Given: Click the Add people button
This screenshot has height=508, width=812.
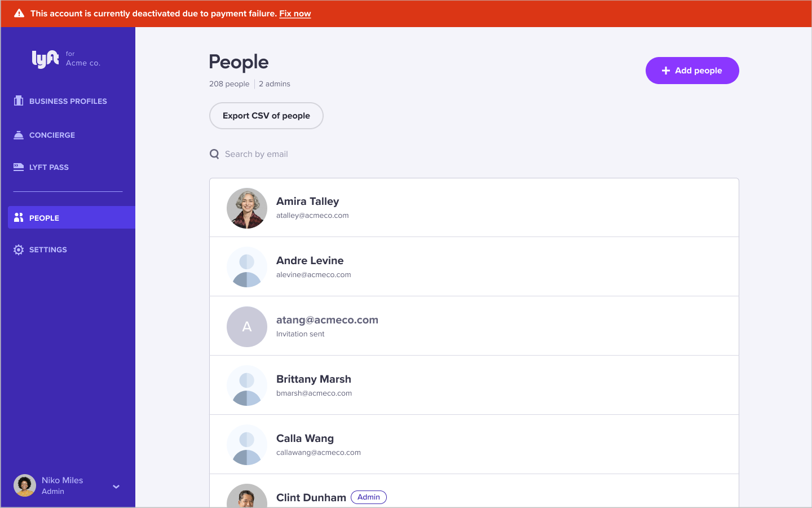Looking at the screenshot, I should tap(692, 71).
